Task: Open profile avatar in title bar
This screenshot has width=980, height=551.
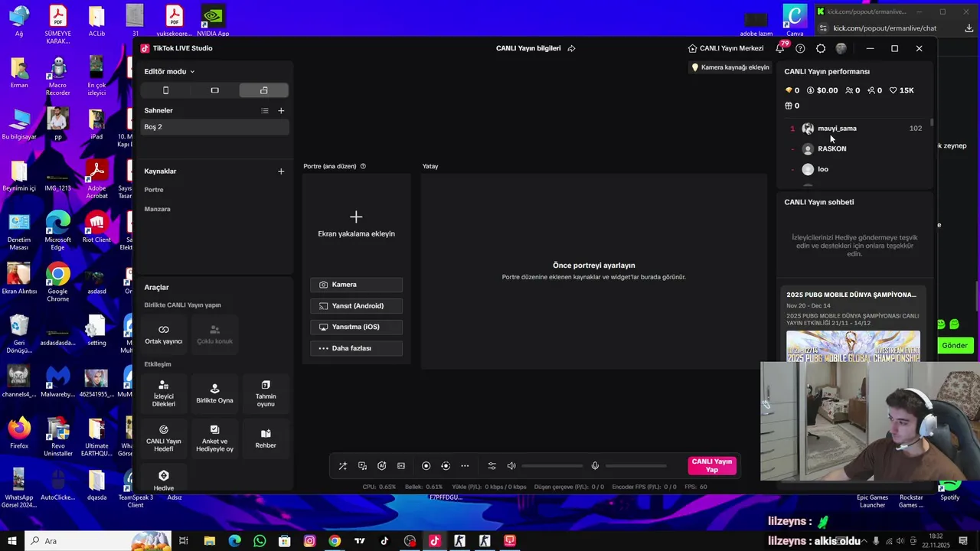Action: (x=841, y=48)
